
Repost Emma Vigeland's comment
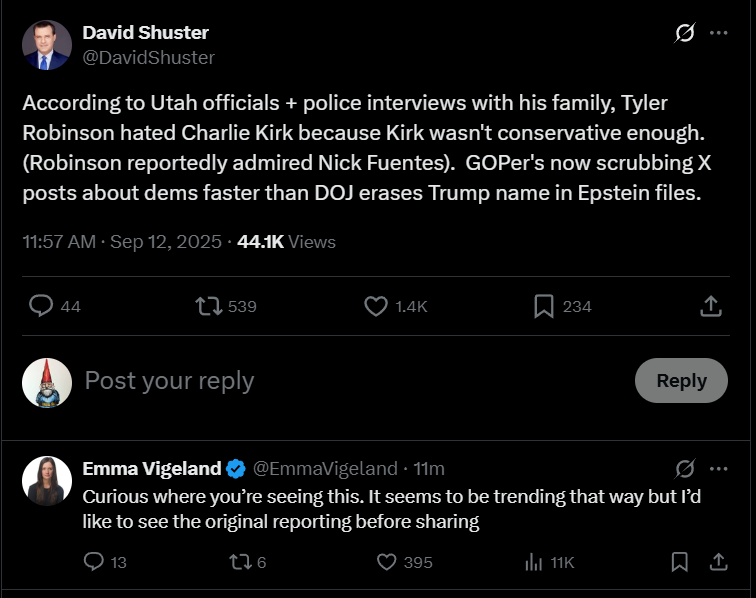tap(240, 562)
